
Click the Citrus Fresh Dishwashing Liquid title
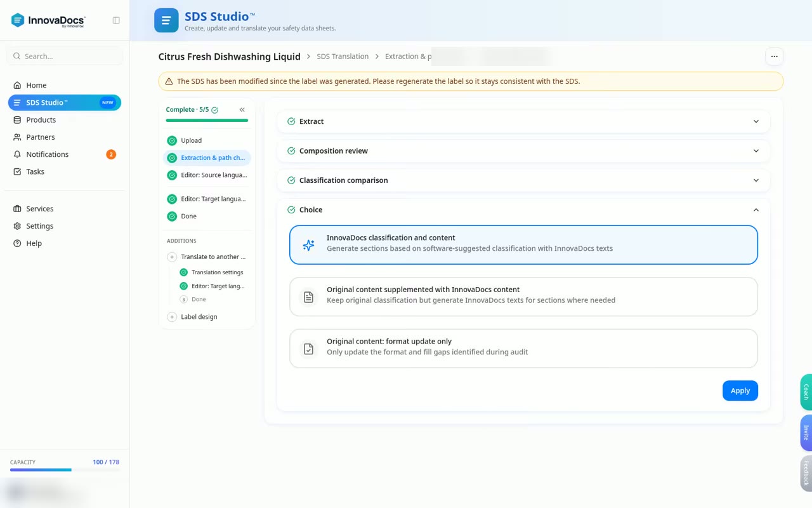(230, 57)
